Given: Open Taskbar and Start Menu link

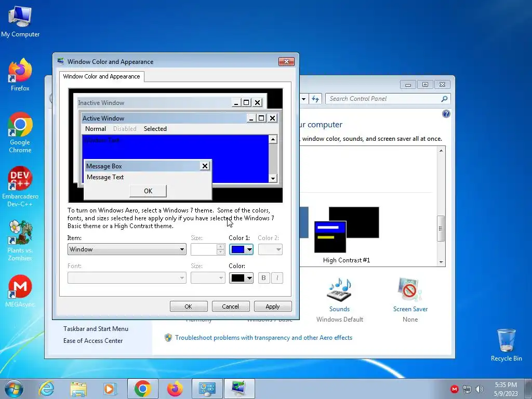Looking at the screenshot, I should pos(96,329).
